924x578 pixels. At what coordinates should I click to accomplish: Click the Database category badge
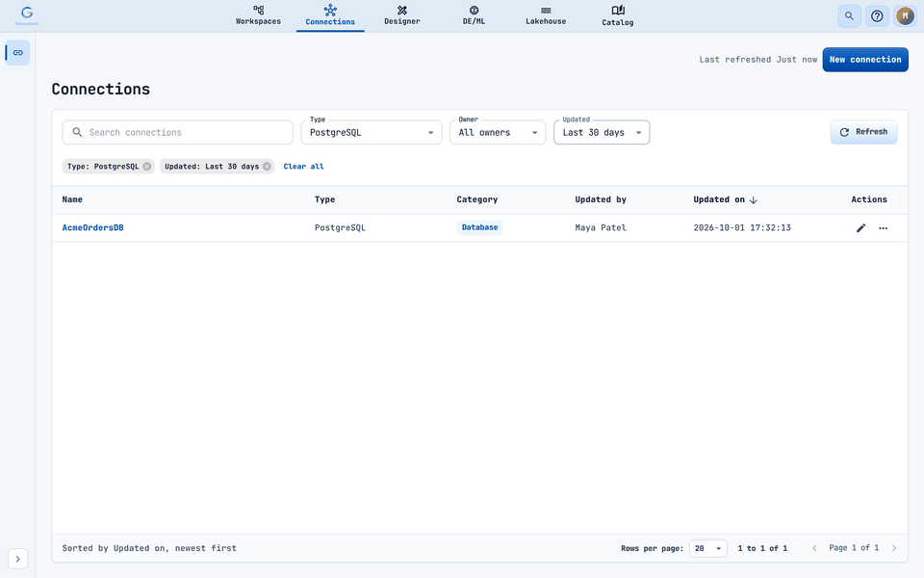click(x=479, y=227)
